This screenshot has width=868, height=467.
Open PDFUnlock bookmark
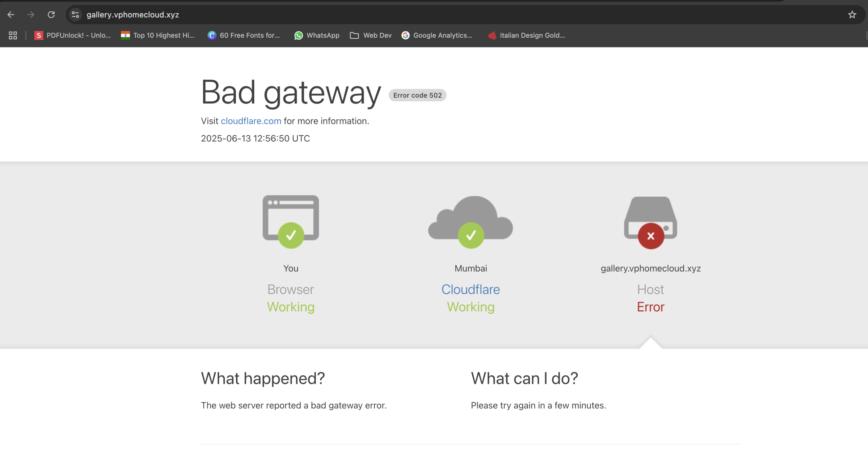click(73, 35)
